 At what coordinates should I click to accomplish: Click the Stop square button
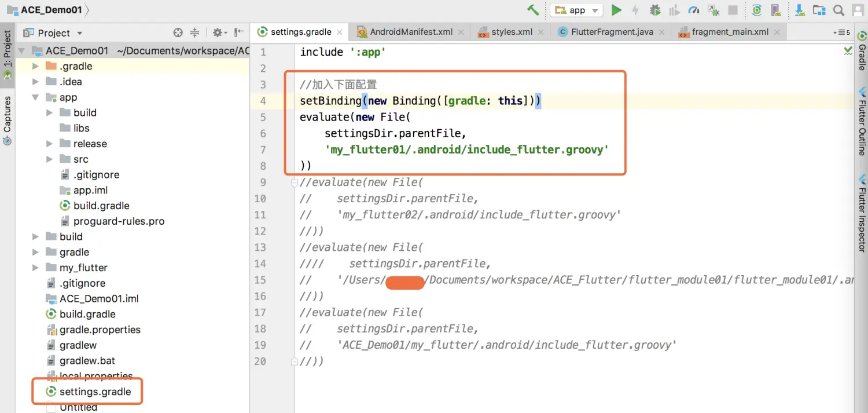click(x=733, y=10)
